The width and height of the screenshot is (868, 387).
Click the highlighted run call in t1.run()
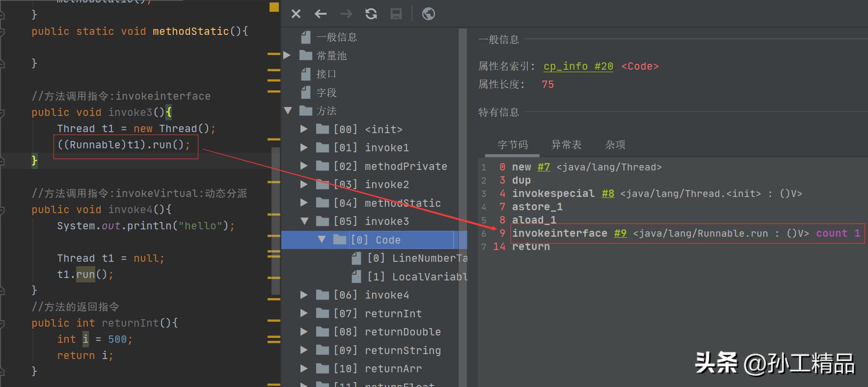tap(85, 275)
